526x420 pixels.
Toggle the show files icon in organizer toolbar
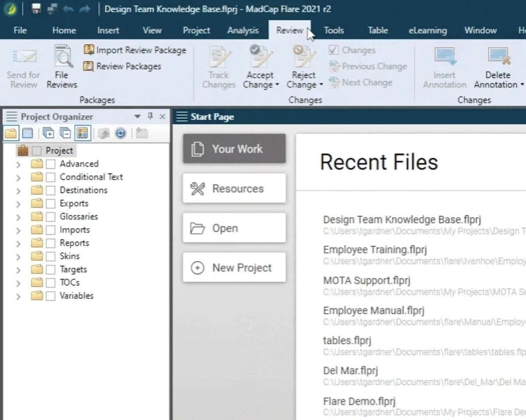pos(82,133)
